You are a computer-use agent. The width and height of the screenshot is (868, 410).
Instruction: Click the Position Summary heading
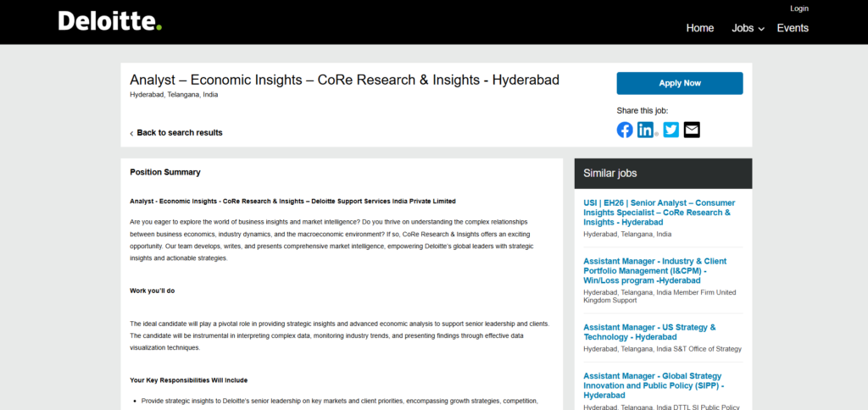(165, 172)
